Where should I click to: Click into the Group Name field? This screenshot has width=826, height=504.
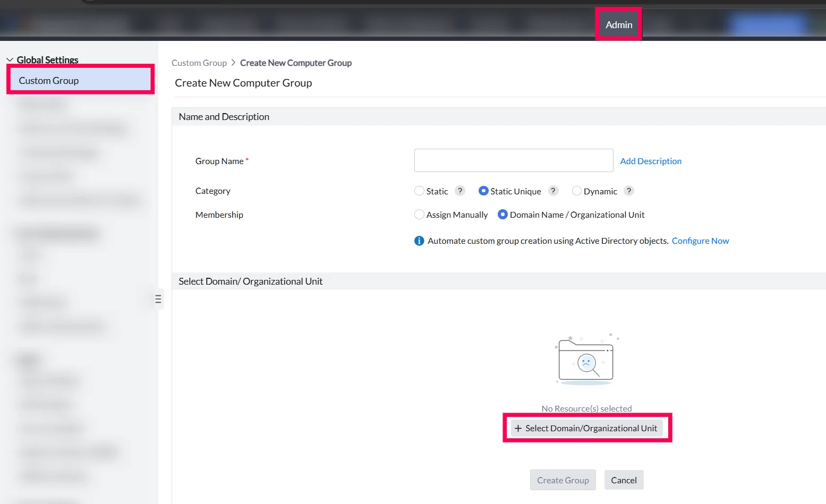514,160
